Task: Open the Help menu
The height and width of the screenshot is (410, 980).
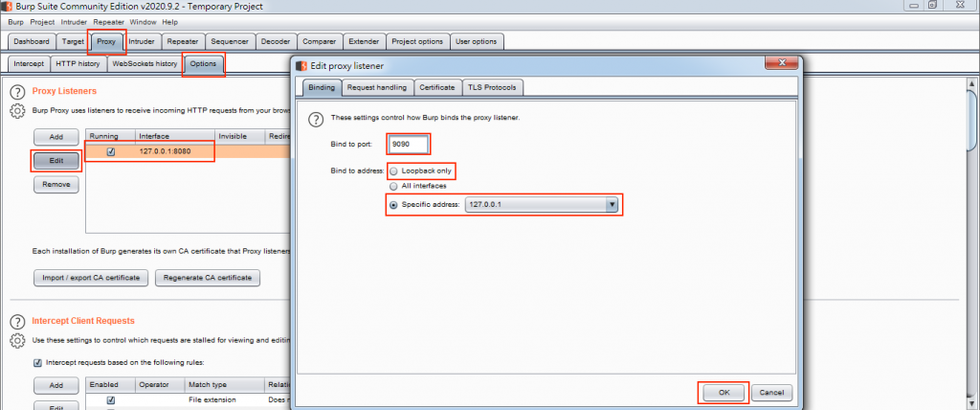Action: point(170,22)
